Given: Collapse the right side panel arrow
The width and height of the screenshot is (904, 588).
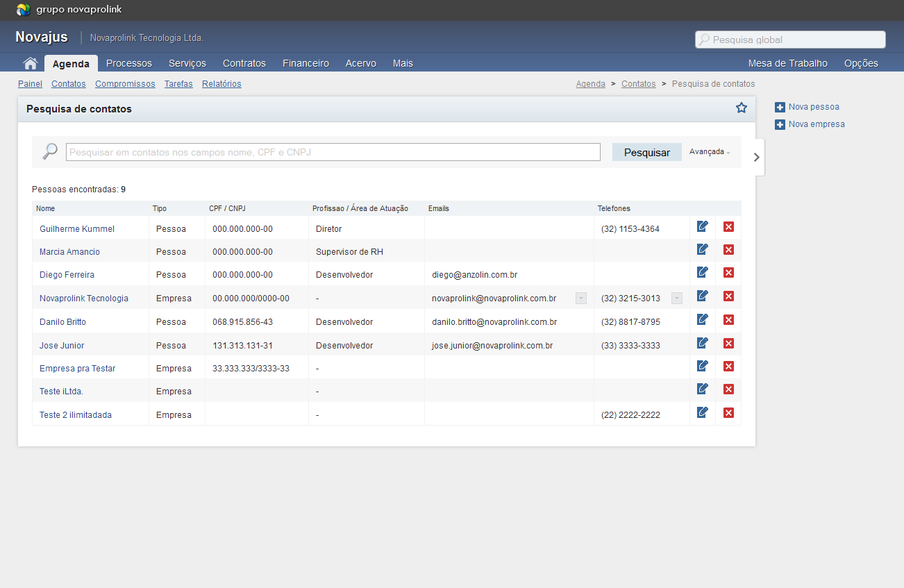Looking at the screenshot, I should [757, 157].
